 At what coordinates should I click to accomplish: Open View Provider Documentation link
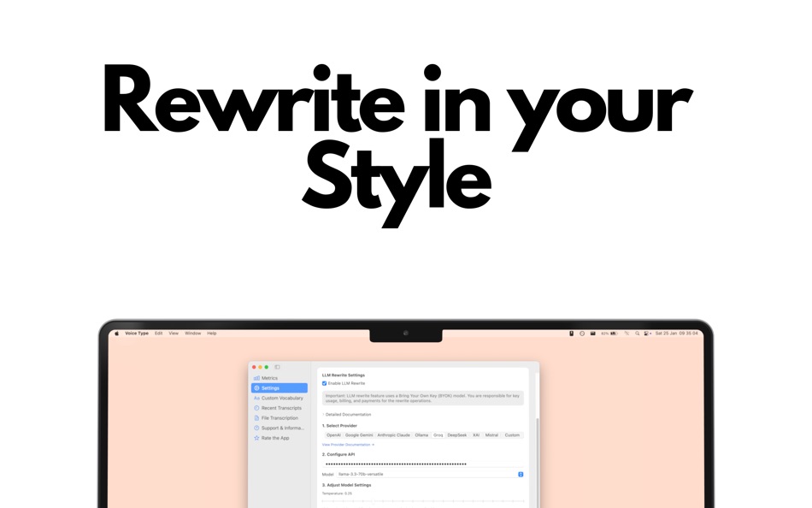[348, 445]
